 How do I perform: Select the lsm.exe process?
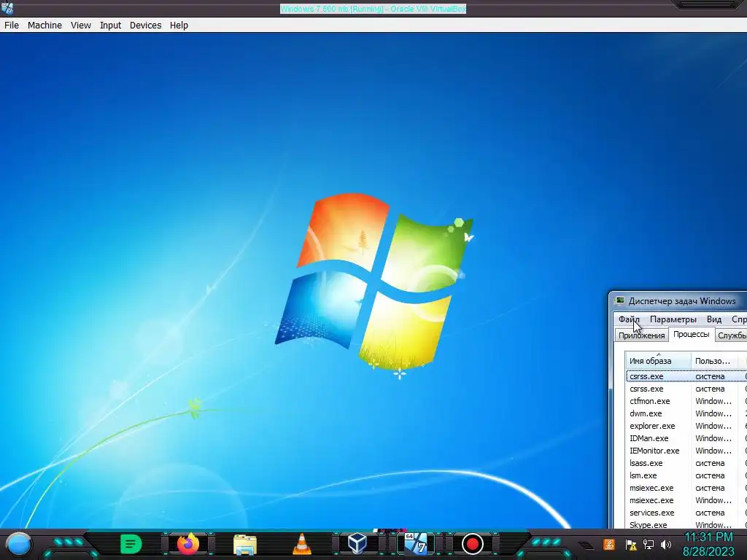pos(686,475)
